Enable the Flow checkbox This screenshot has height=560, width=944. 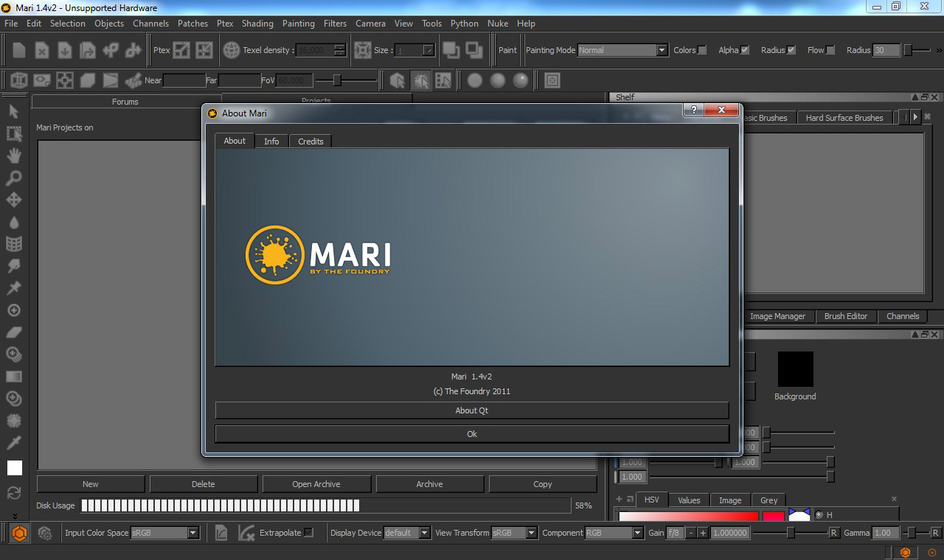coord(830,50)
